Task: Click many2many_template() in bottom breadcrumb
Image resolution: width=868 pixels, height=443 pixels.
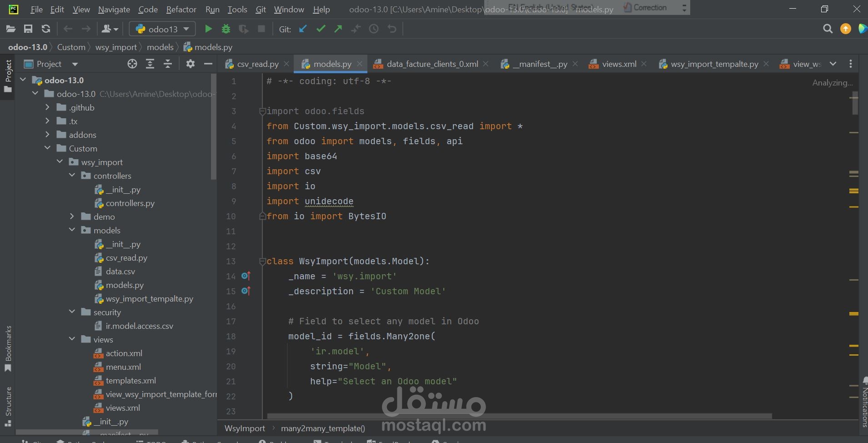Action: [323, 428]
